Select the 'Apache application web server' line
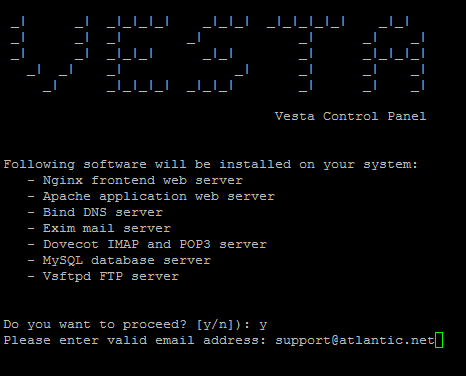466x376 pixels. [x=151, y=197]
